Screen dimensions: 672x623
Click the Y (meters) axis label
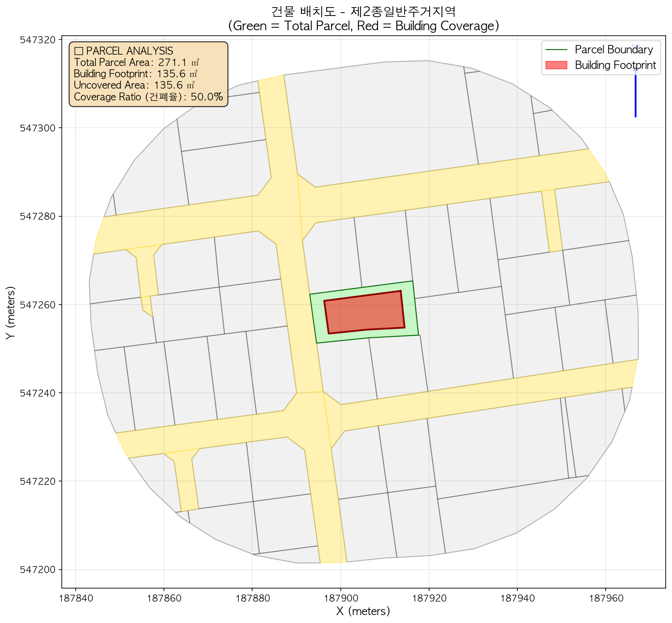pos(11,312)
